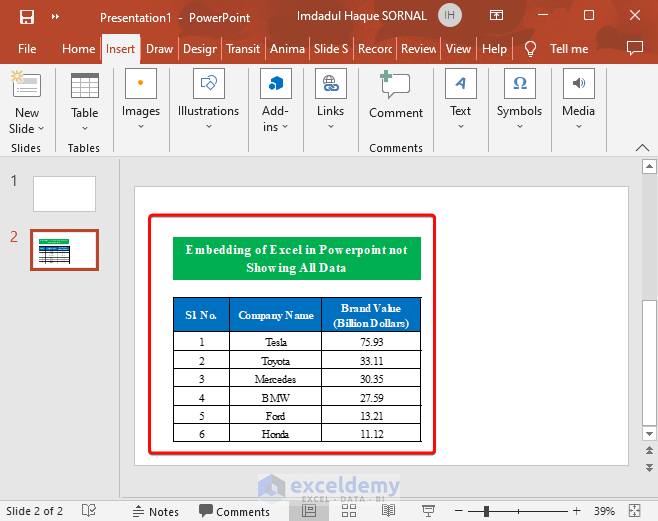Select slide 1 thumbnail

65,194
